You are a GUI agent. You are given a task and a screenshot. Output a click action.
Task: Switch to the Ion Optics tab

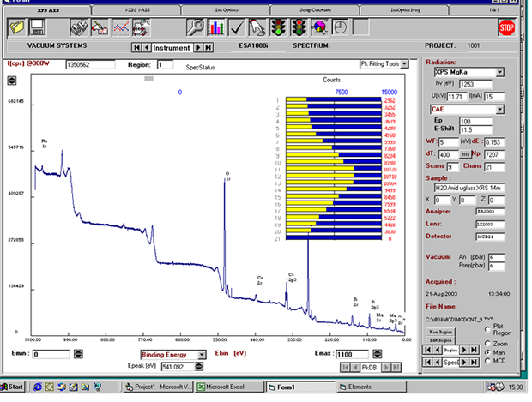pyautogui.click(x=227, y=10)
